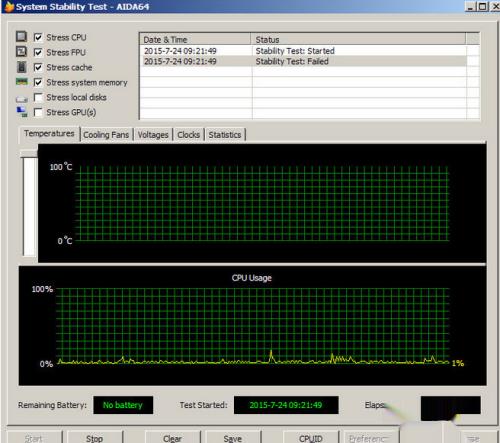The image size is (500, 443).
Task: Open the Clocks tab
Action: click(x=188, y=135)
